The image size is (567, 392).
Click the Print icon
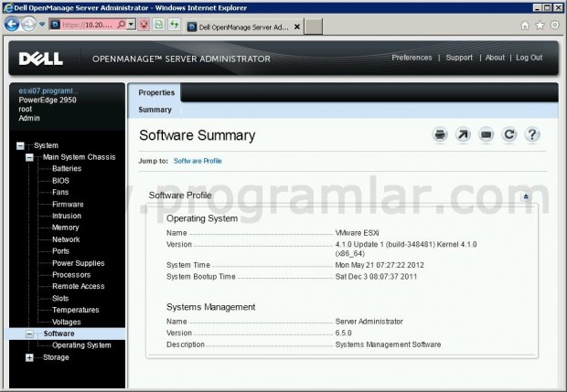coord(440,134)
